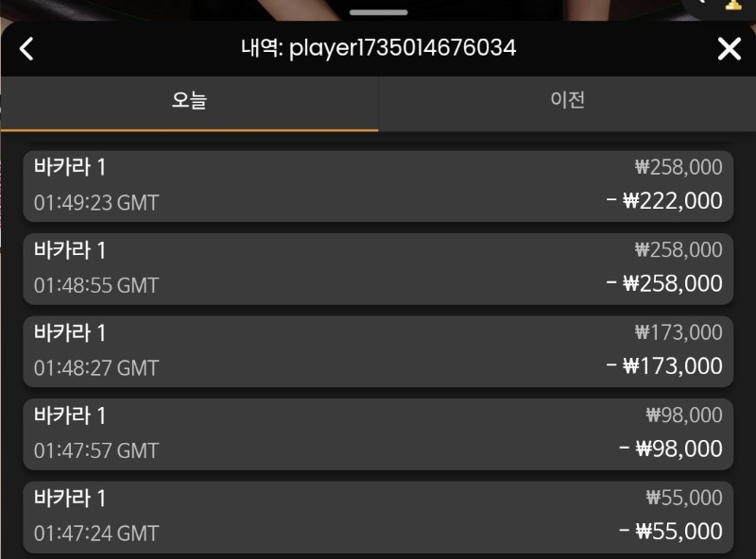Select the ₩55,000 bet amount
Screen dimensions: 756x559
pos(684,498)
